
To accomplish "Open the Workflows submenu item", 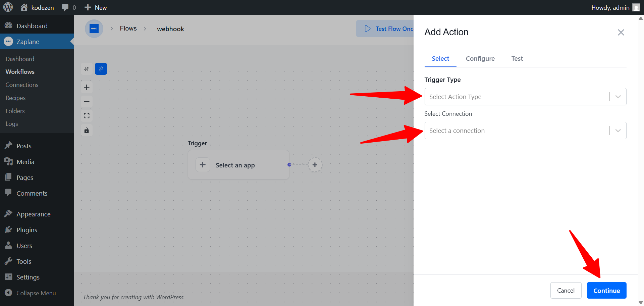I will (x=20, y=71).
